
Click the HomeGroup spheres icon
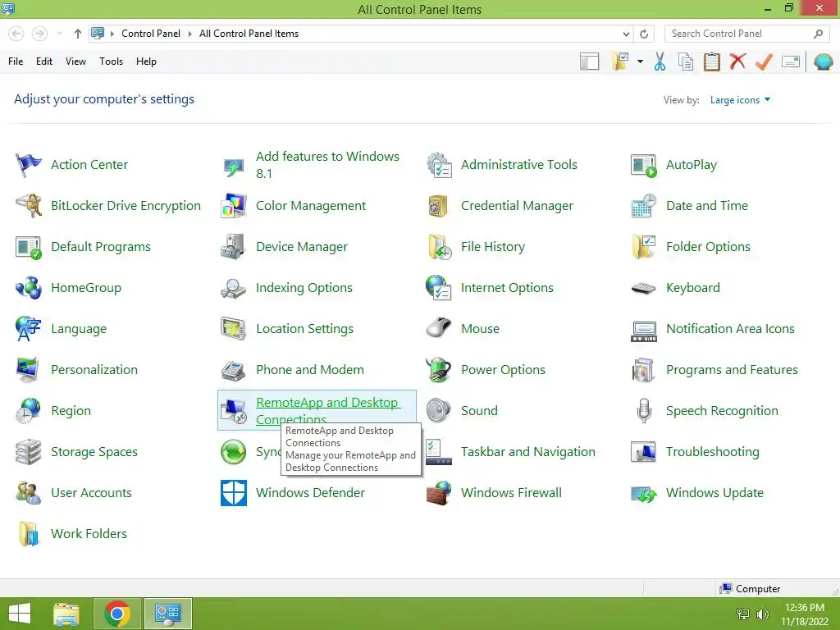pyautogui.click(x=29, y=288)
